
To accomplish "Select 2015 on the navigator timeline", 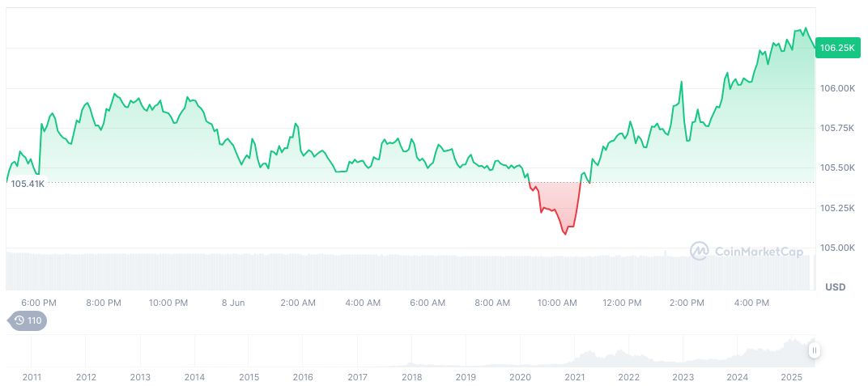I will coord(249,377).
